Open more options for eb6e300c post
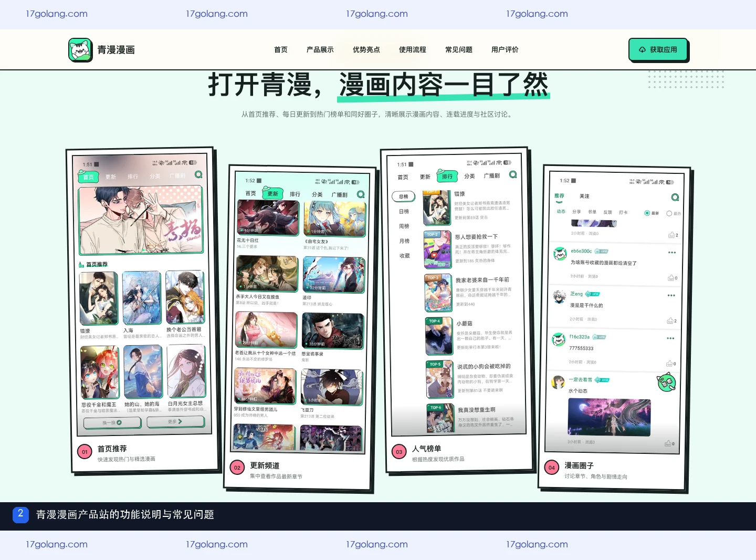756x560 pixels. pyautogui.click(x=672, y=253)
